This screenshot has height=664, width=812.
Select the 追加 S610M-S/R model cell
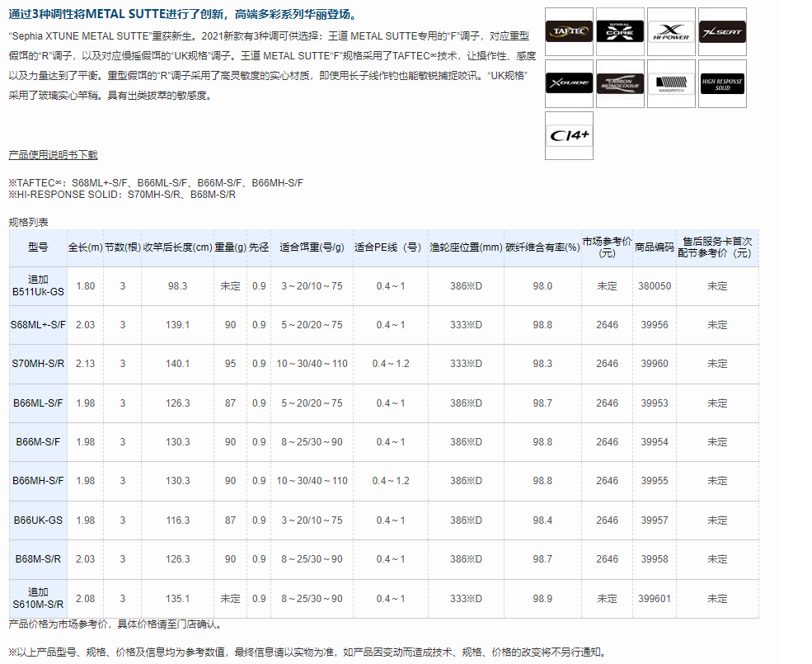[38, 599]
